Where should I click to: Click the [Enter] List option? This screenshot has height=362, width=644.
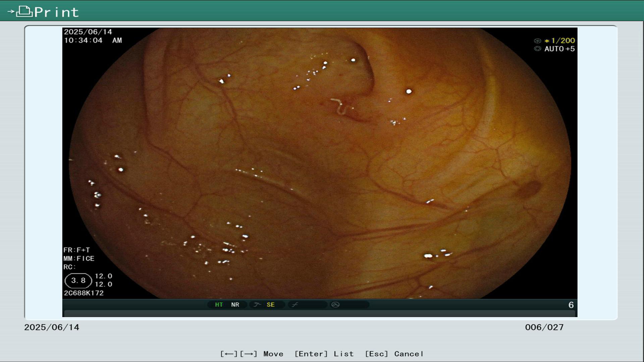coord(324,354)
